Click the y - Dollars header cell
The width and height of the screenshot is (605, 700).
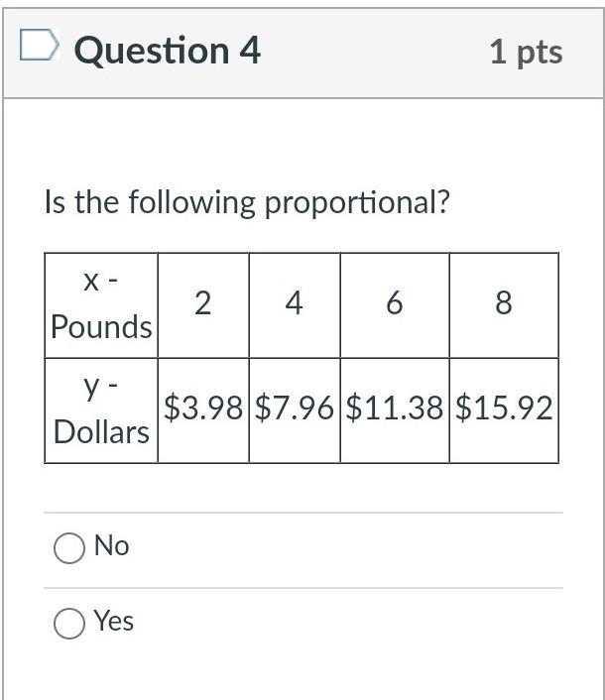[x=101, y=410]
